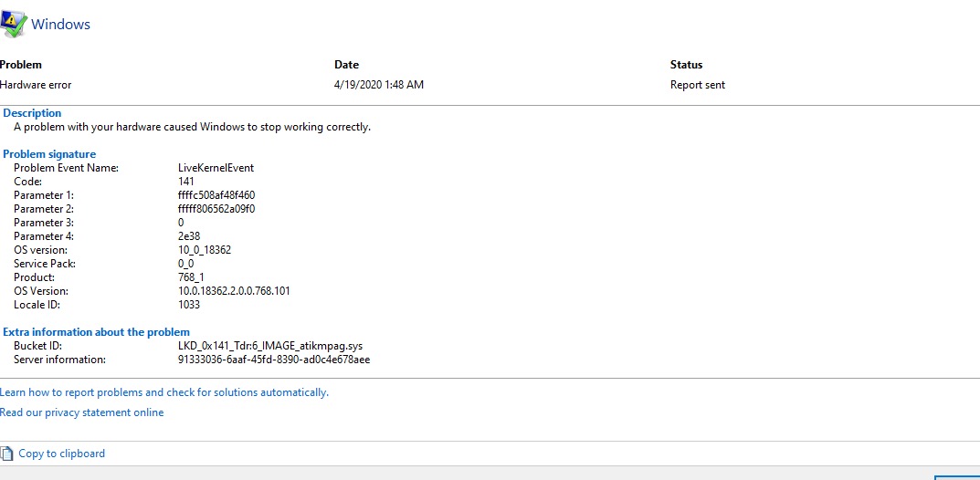Click the 'Problem Event Name:' label

point(67,168)
